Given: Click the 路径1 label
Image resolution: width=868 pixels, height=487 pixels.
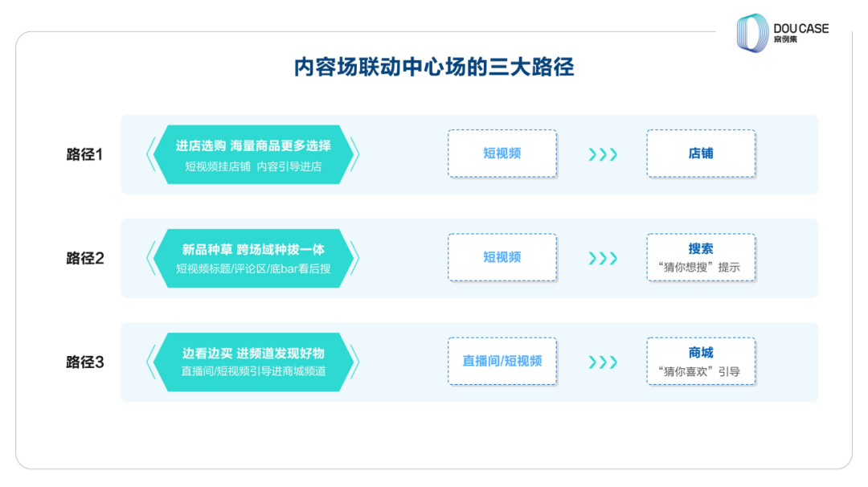Looking at the screenshot, I should (85, 154).
